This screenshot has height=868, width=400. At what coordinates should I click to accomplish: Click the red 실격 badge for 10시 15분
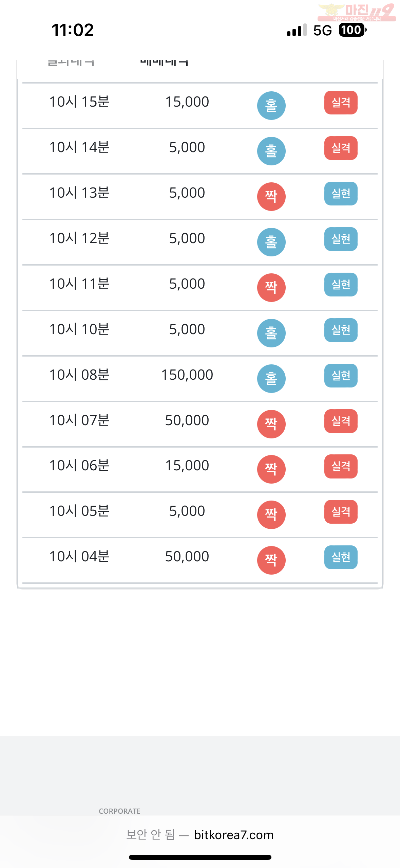click(341, 103)
